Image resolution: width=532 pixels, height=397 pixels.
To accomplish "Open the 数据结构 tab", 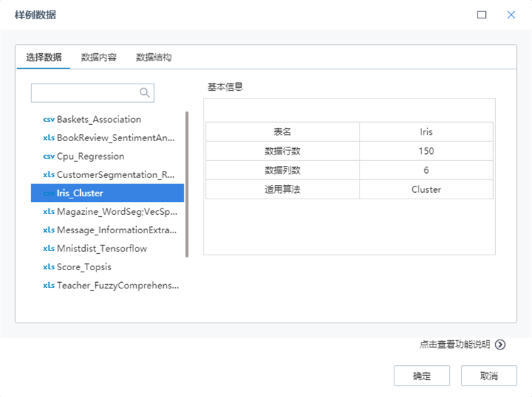I will [153, 57].
